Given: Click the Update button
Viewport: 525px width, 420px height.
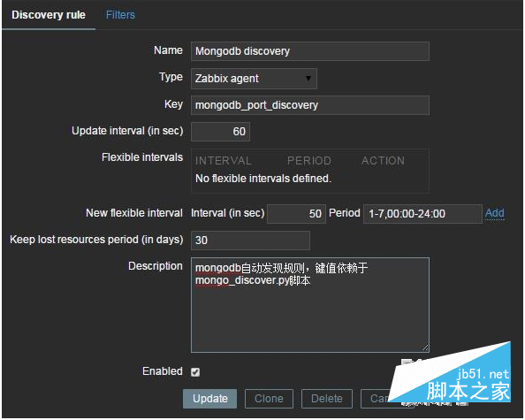Looking at the screenshot, I should (210, 399).
